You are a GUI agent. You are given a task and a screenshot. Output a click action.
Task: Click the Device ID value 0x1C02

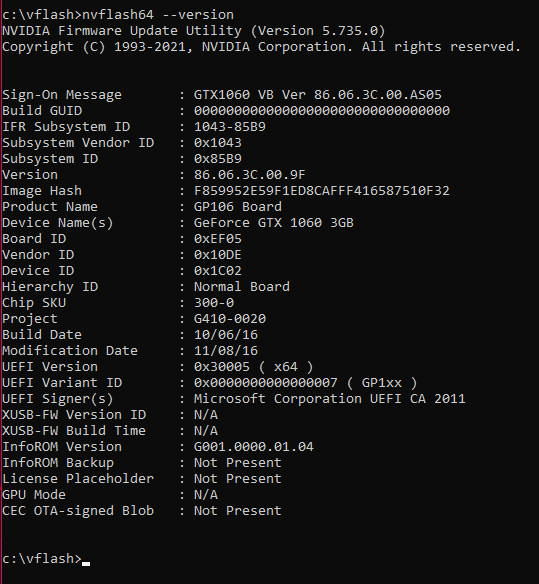point(218,271)
